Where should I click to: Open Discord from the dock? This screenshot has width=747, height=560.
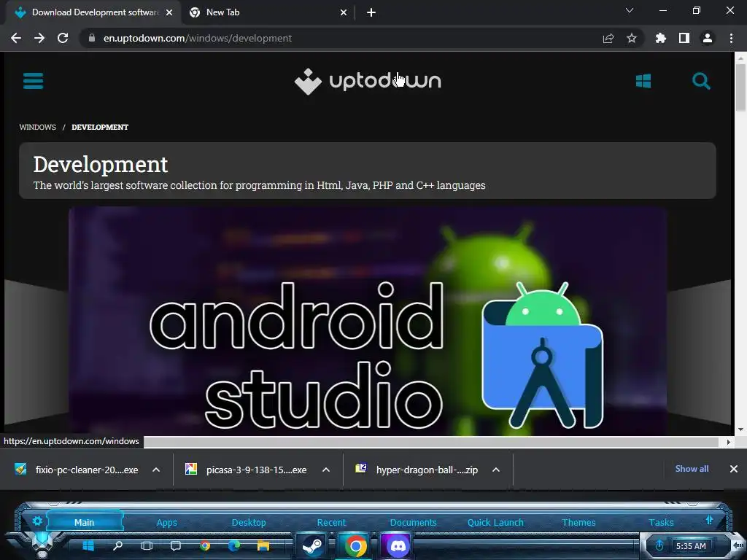(x=398, y=546)
